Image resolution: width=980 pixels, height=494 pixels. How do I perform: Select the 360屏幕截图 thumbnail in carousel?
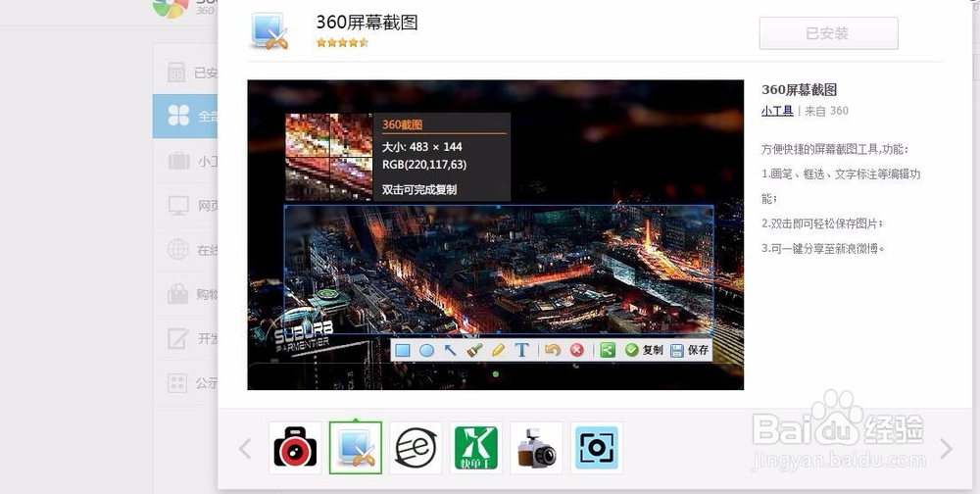click(356, 448)
